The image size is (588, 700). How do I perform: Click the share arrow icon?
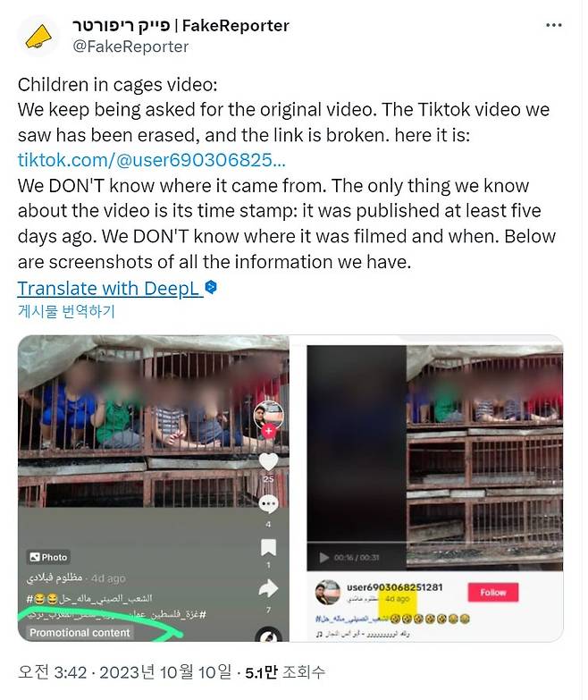coord(269,589)
